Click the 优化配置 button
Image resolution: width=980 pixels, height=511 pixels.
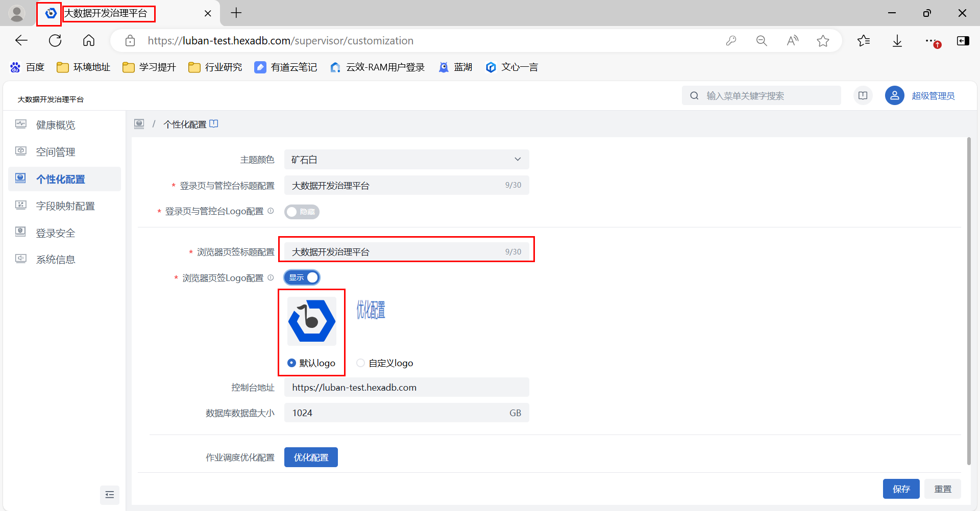click(311, 457)
